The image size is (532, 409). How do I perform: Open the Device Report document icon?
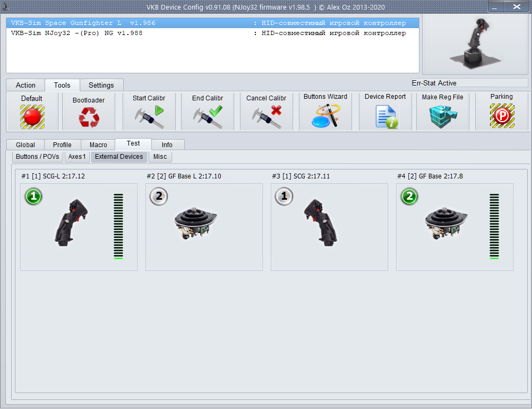387,116
